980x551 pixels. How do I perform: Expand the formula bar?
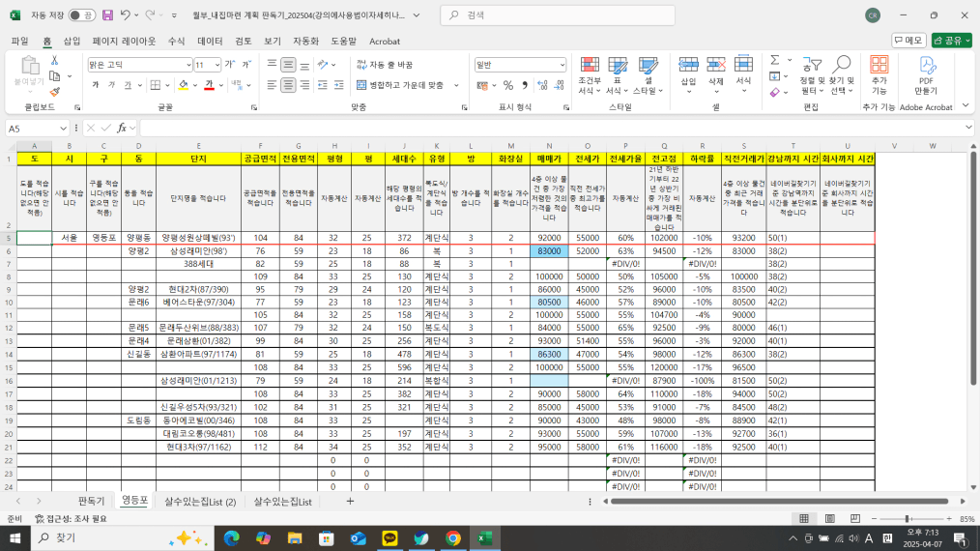(968, 128)
